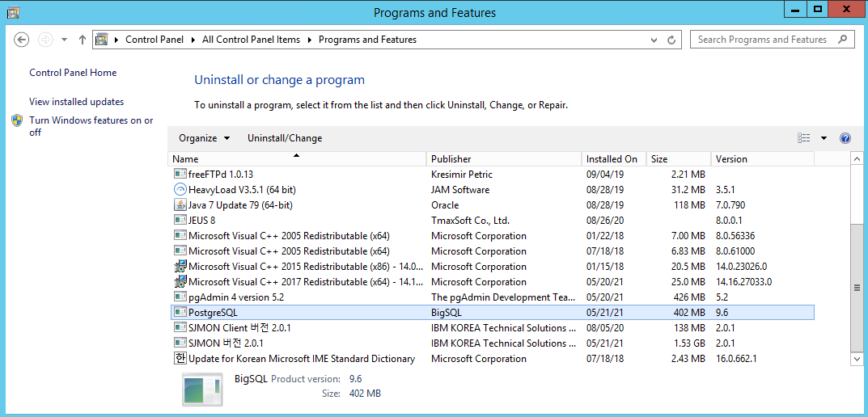Go up one level with Up arrow
This screenshot has height=417, width=868.
[83, 40]
